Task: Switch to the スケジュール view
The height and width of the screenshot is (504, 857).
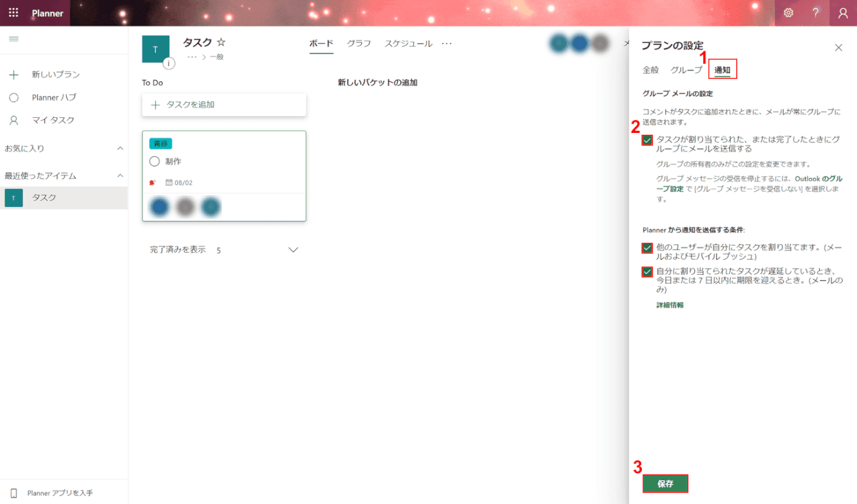Action: coord(409,43)
